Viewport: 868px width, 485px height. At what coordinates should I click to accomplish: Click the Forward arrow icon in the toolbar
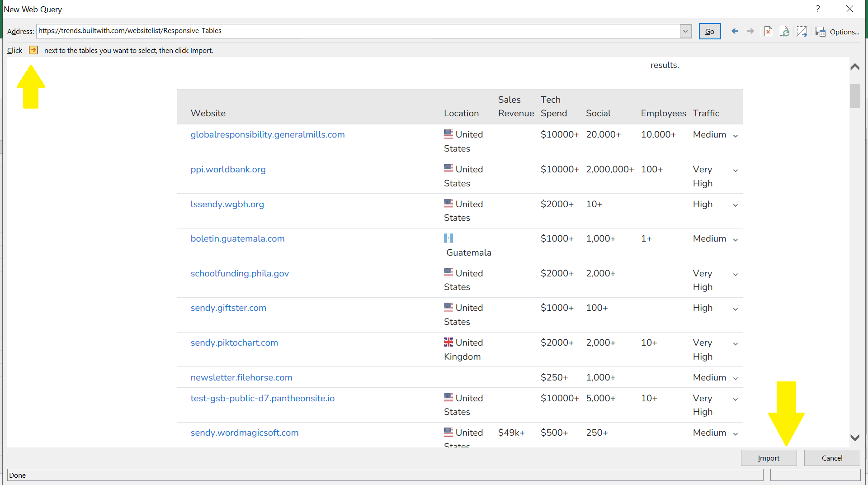[x=750, y=31]
